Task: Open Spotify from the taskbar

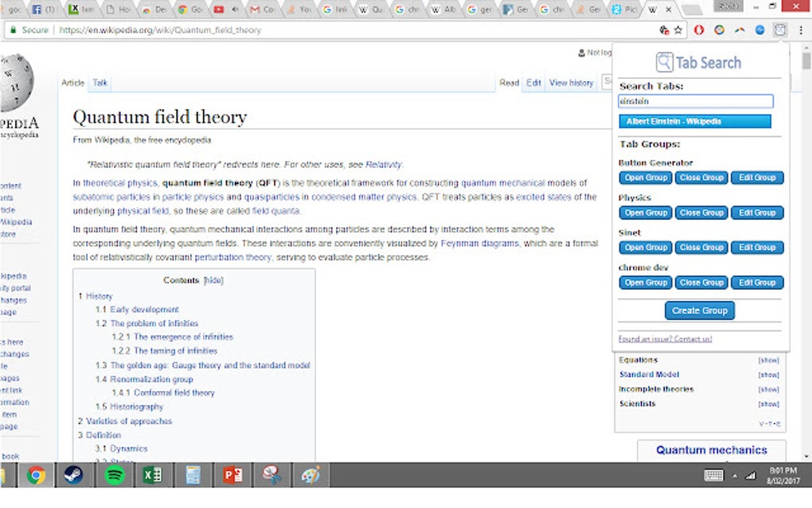Action: coord(115,475)
